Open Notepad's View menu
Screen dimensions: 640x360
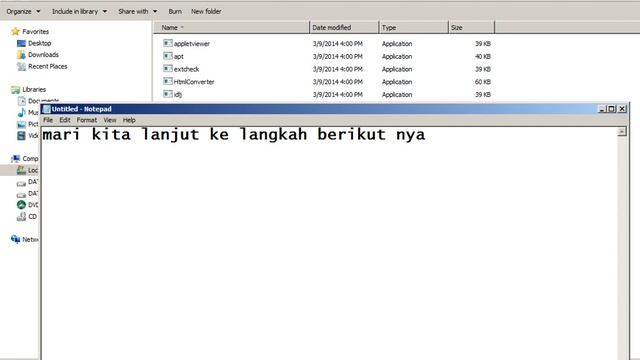[x=110, y=120]
